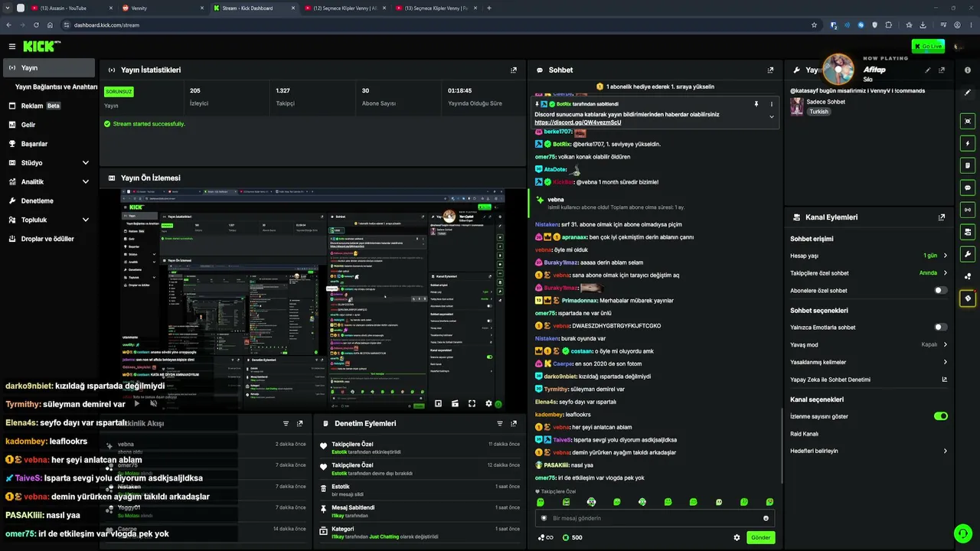
Task: Click the chat panel scrollbar
Action: 781,445
